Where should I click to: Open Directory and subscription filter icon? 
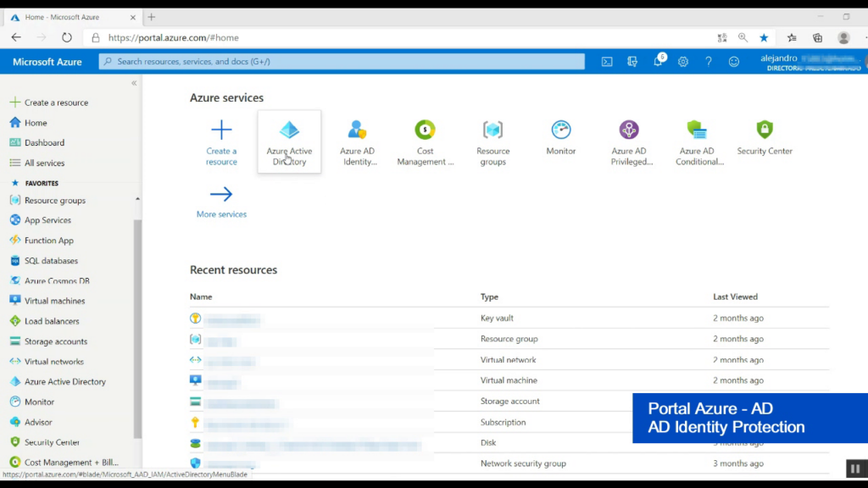[x=632, y=61]
